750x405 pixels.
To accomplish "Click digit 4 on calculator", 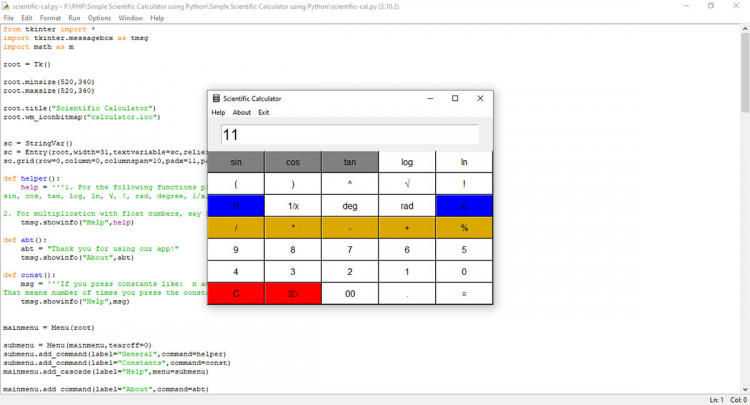I will 236,272.
